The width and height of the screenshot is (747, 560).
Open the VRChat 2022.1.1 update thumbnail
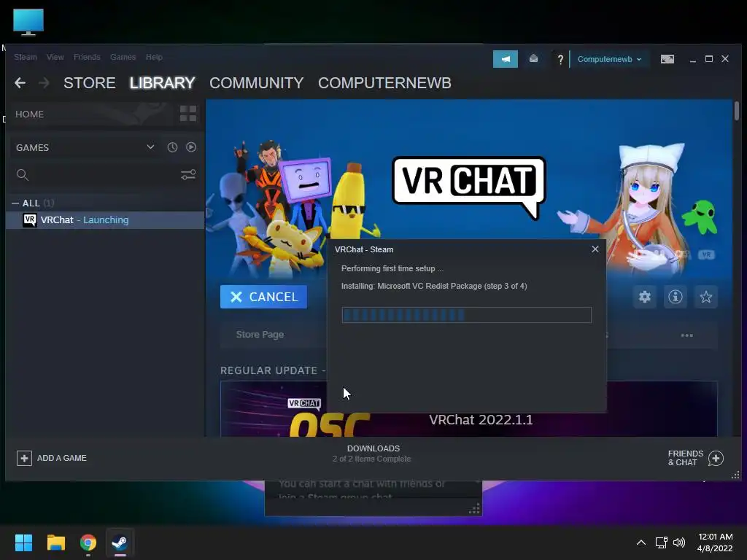(x=469, y=408)
